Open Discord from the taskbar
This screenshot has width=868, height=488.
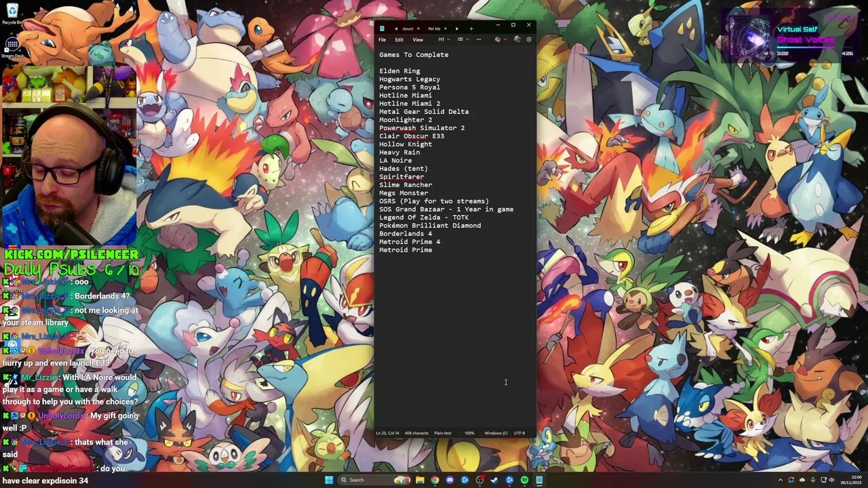[x=450, y=480]
